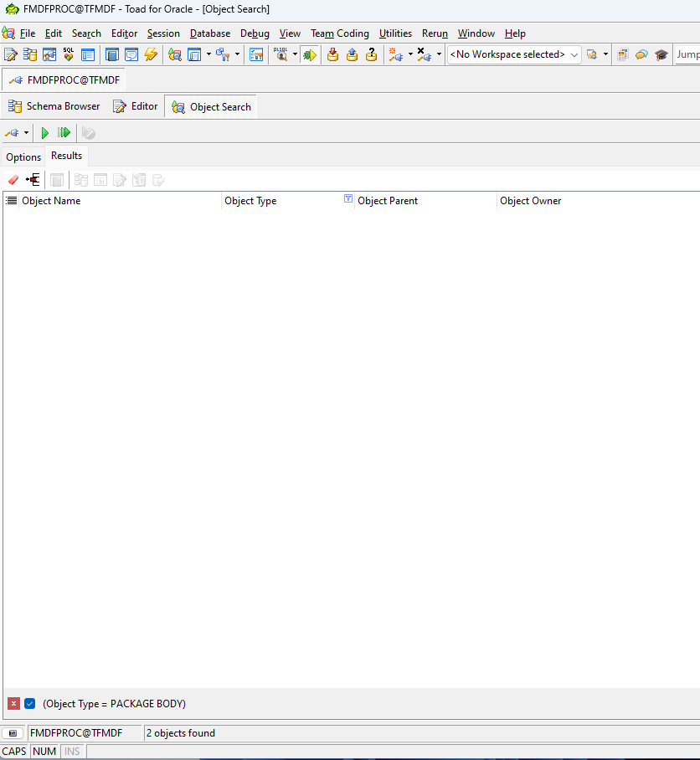The height and width of the screenshot is (760, 700).
Task: Expand the connection dropdown in Object Search toolbar
Action: pos(26,133)
